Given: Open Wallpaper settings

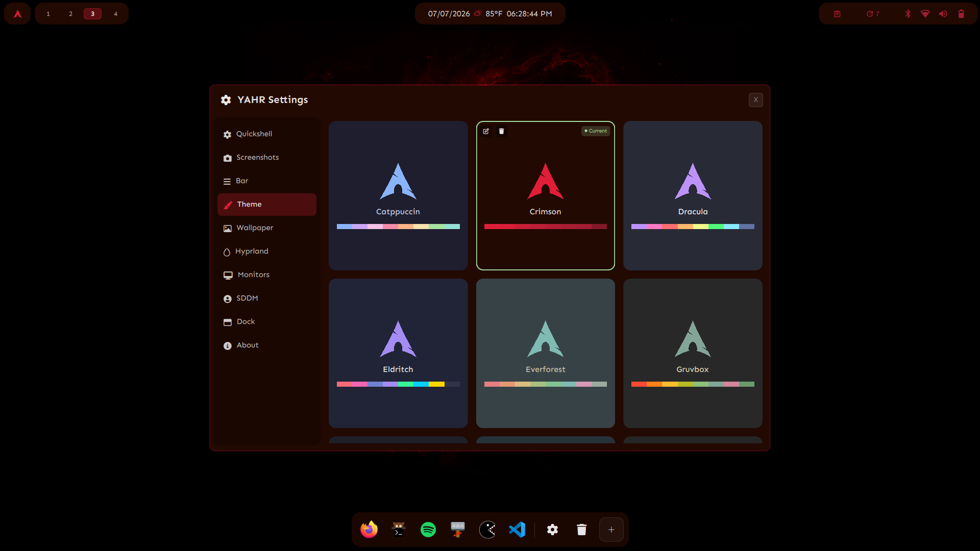Looking at the screenshot, I should click(x=266, y=228).
